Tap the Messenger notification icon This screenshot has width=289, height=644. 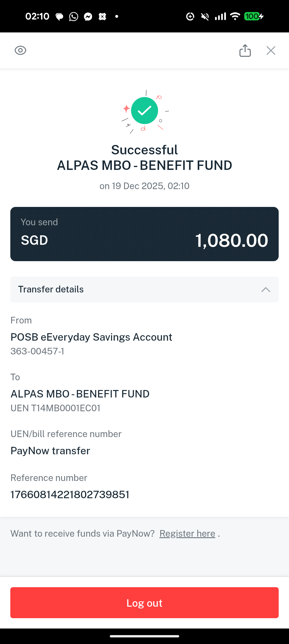point(88,17)
